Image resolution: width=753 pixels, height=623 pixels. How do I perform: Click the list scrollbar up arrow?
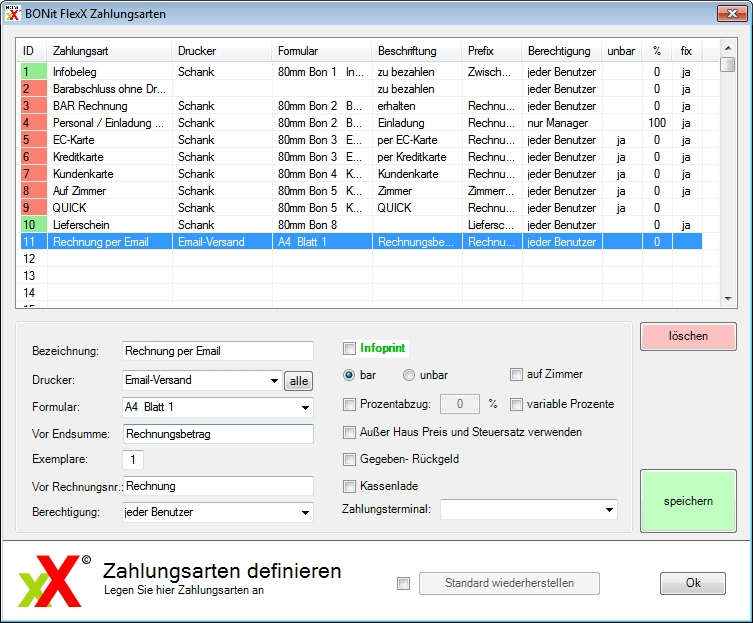click(x=728, y=48)
